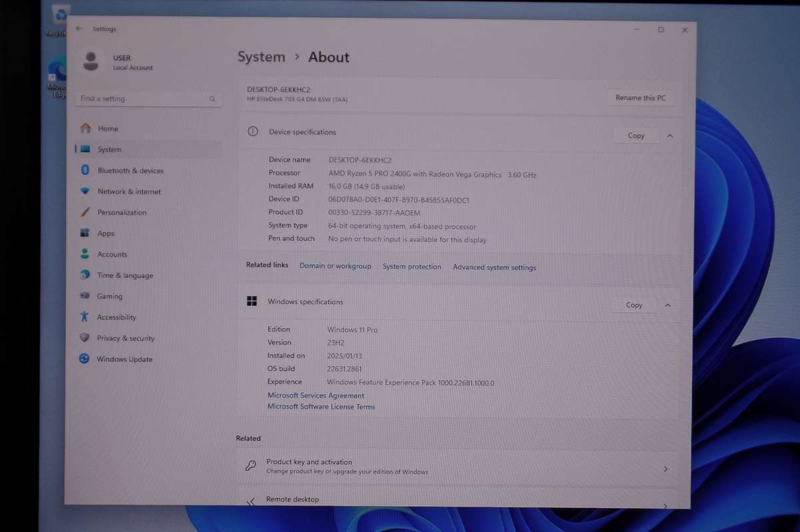
Task: Expand Product key and activation arrow
Action: pos(665,469)
